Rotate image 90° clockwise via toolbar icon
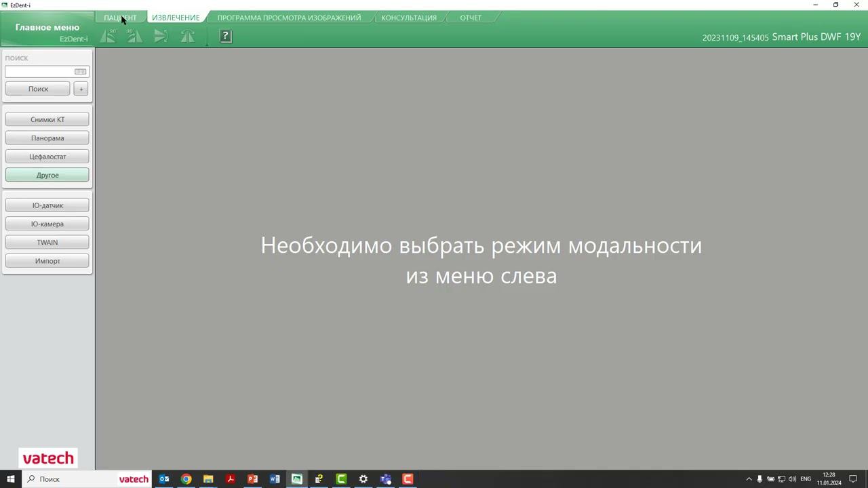 click(x=134, y=36)
